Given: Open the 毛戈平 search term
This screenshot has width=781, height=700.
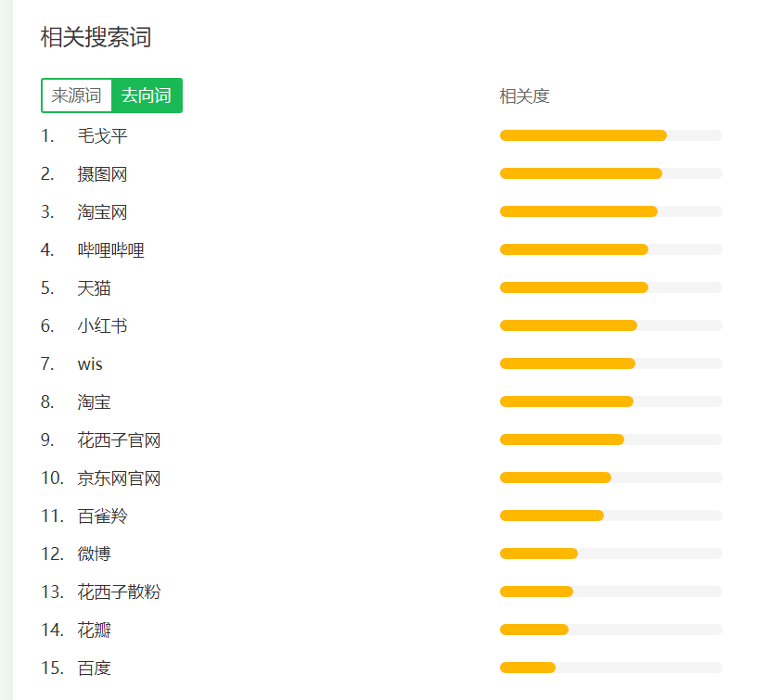Looking at the screenshot, I should click(103, 136).
